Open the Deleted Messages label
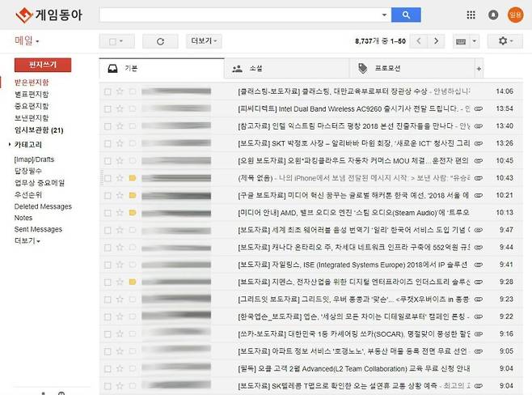The height and width of the screenshot is (395, 532). 43,206
